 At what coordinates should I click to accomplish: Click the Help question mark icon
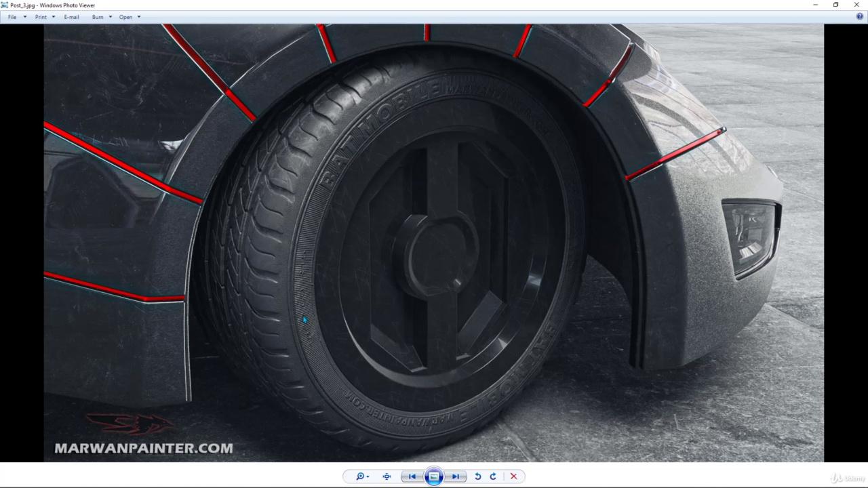(860, 16)
